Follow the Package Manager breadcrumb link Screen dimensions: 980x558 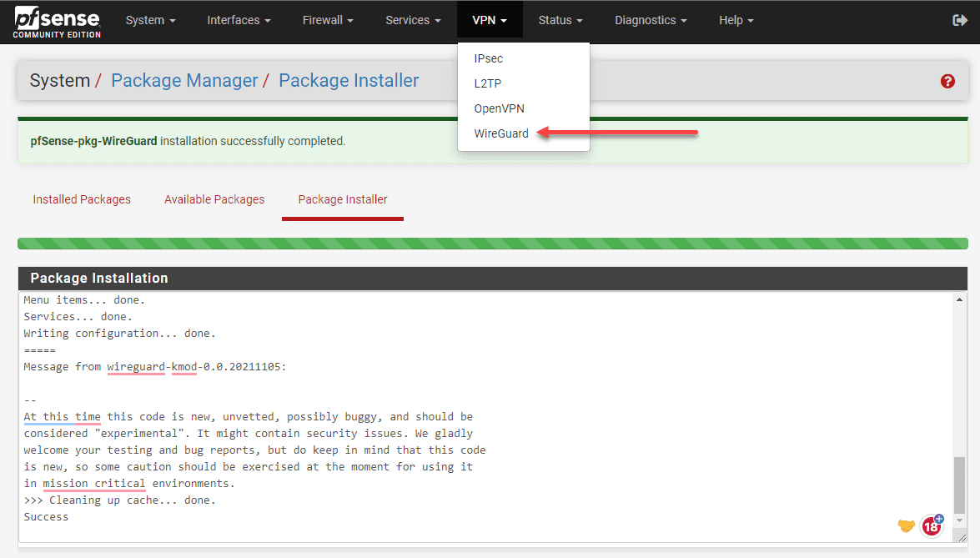[184, 81]
